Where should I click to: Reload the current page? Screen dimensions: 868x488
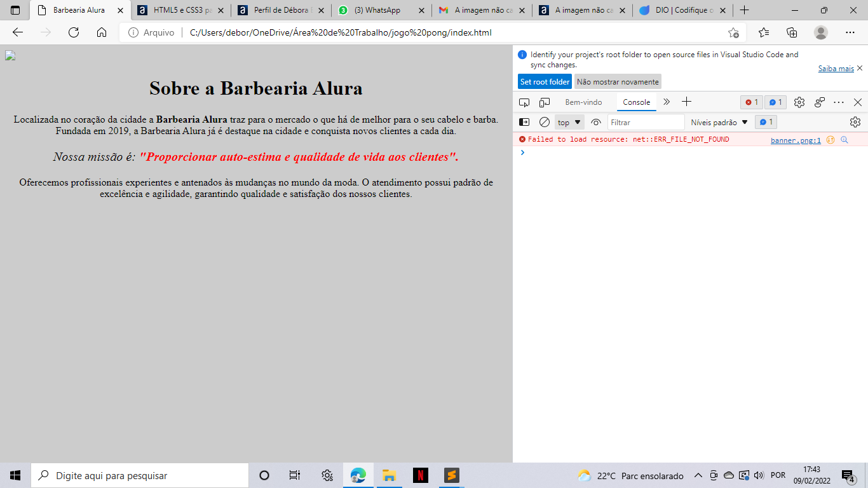(74, 32)
